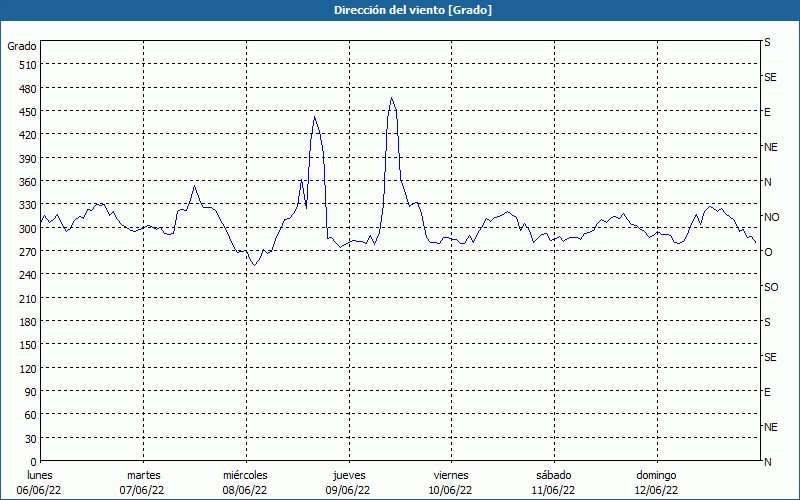Click the 180 degree axis value
The width and height of the screenshot is (800, 500).
(x=28, y=322)
